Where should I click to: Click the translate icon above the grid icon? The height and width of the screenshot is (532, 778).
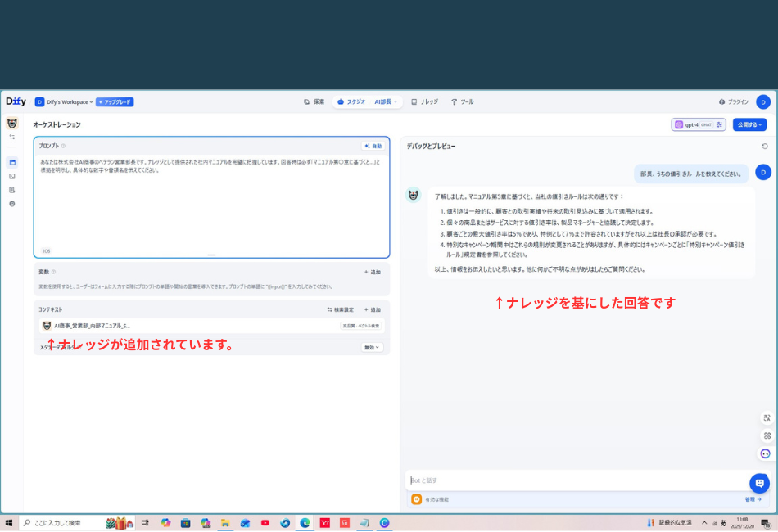pyautogui.click(x=766, y=417)
